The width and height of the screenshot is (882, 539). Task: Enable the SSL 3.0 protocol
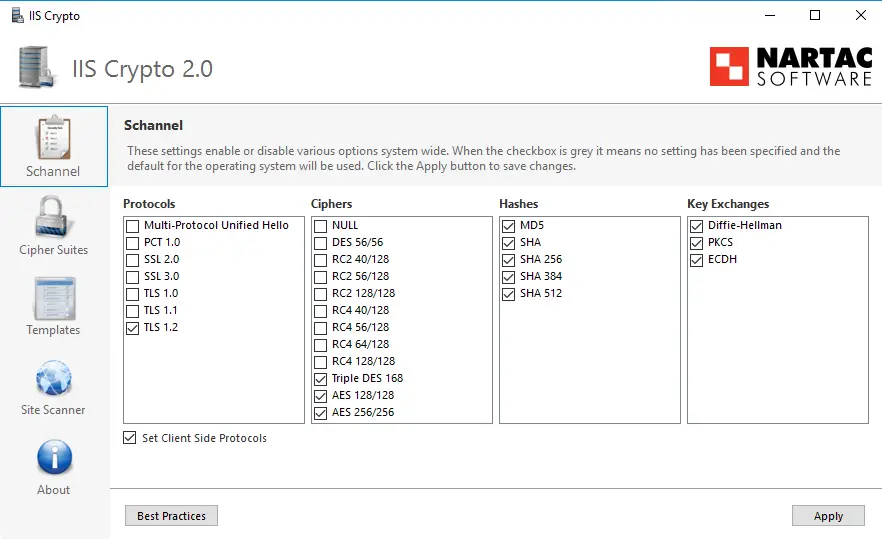[x=132, y=277]
